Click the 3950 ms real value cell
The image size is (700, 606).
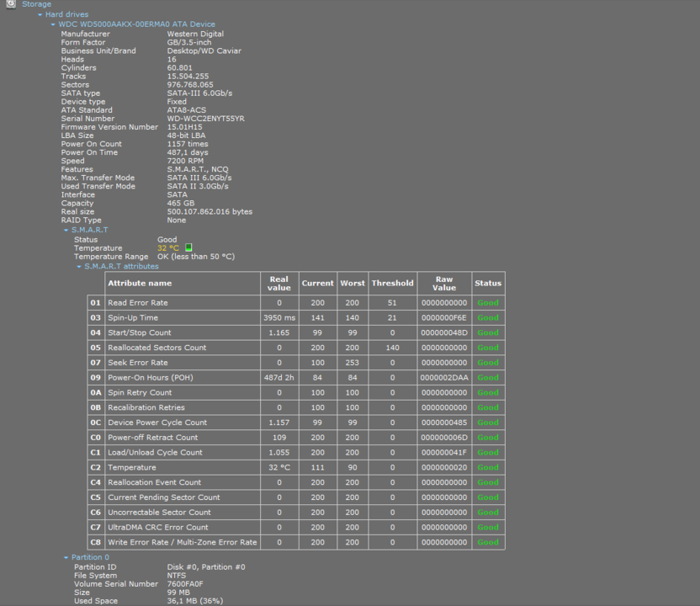coord(279,318)
